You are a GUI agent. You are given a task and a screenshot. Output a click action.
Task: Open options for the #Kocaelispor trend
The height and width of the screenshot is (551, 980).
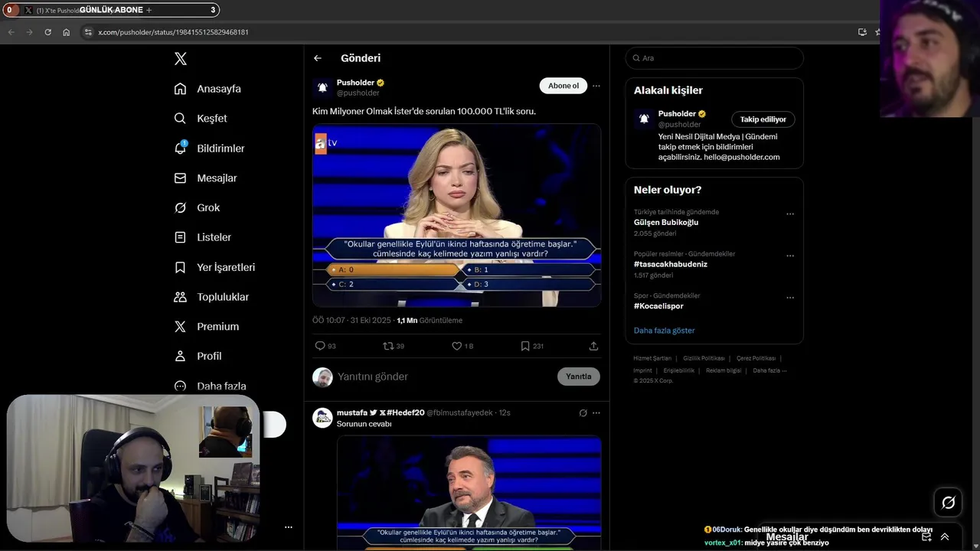[790, 298]
